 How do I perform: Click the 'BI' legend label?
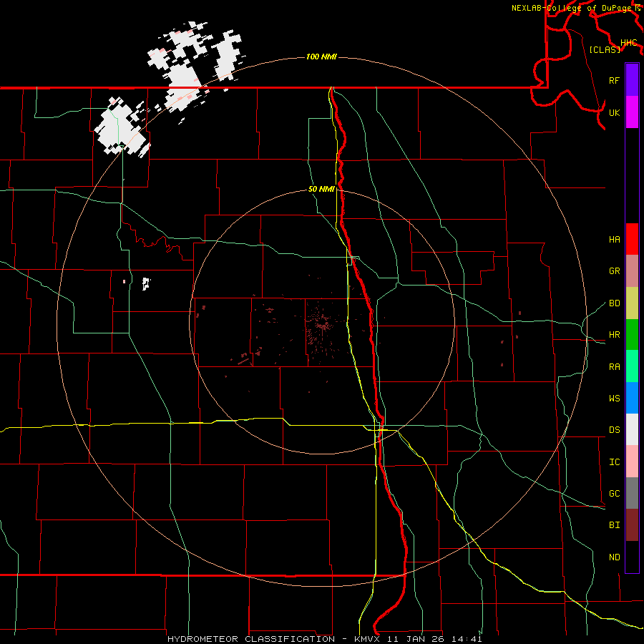(x=614, y=525)
